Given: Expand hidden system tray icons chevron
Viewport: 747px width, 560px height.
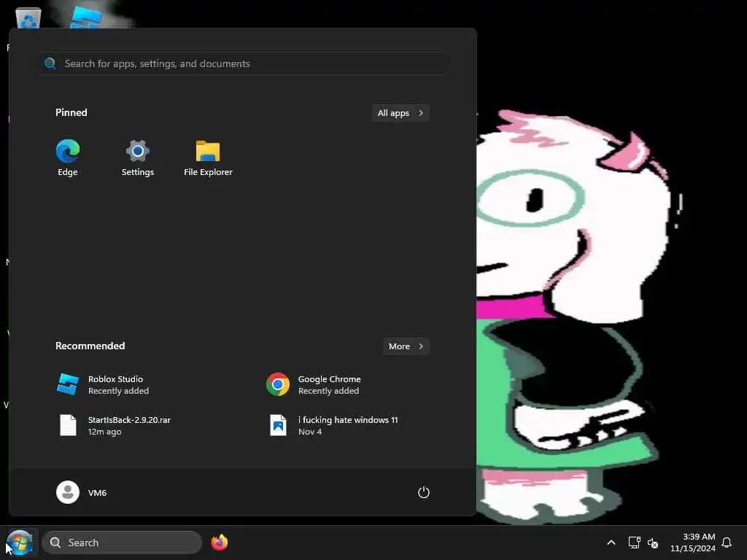Looking at the screenshot, I should [x=611, y=542].
